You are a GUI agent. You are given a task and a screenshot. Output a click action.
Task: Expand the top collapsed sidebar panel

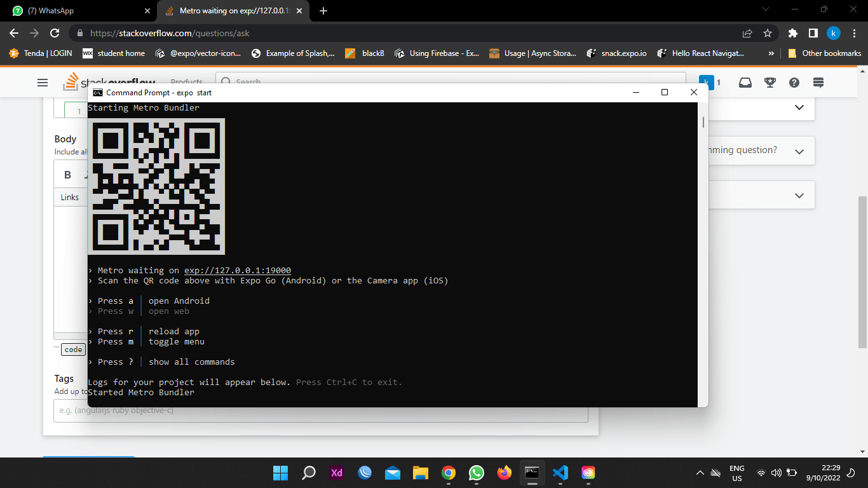(x=799, y=107)
